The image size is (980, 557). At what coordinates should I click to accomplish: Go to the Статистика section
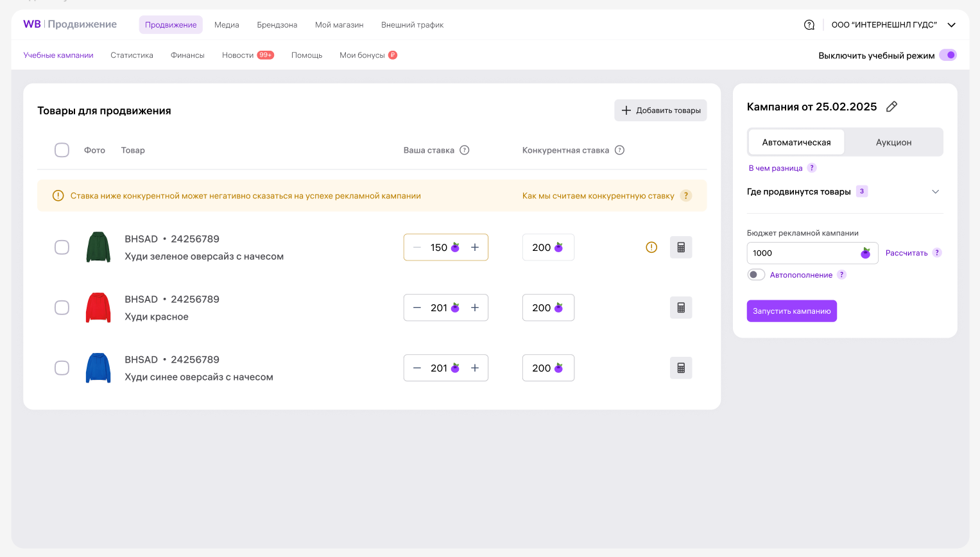(132, 55)
